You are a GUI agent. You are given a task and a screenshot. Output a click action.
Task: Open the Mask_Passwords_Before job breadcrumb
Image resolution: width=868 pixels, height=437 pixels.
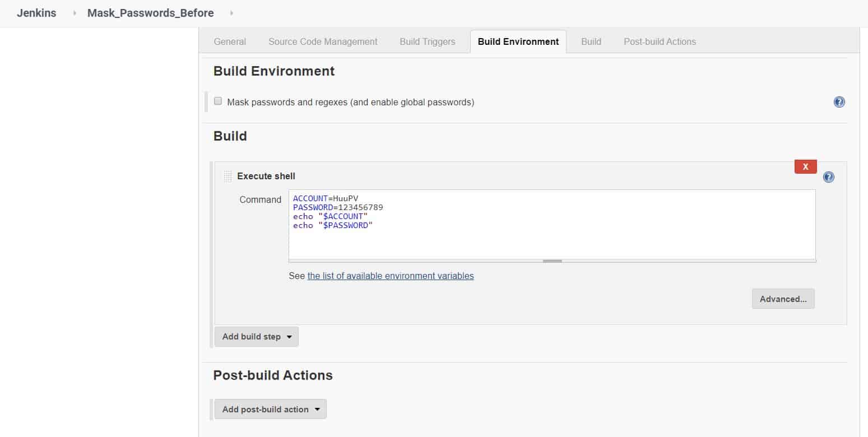[x=150, y=12]
